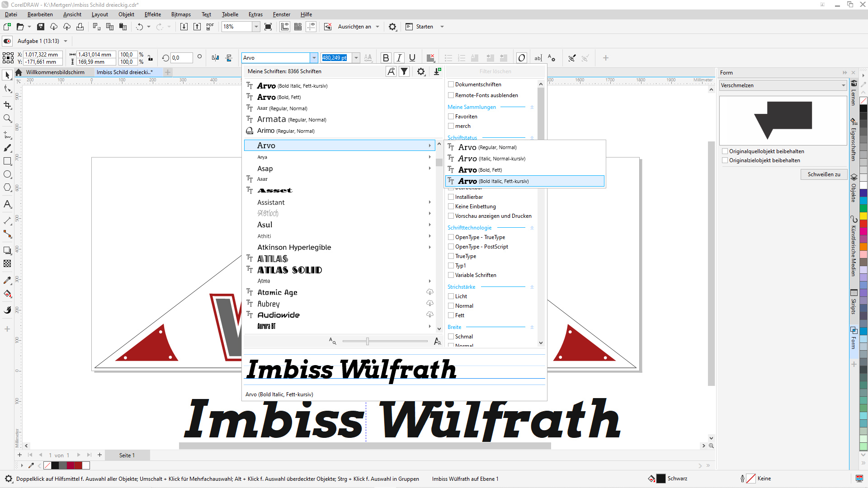
Task: Select Arvo (Italic, Normal-kursiv) font style
Action: pyautogui.click(x=525, y=159)
